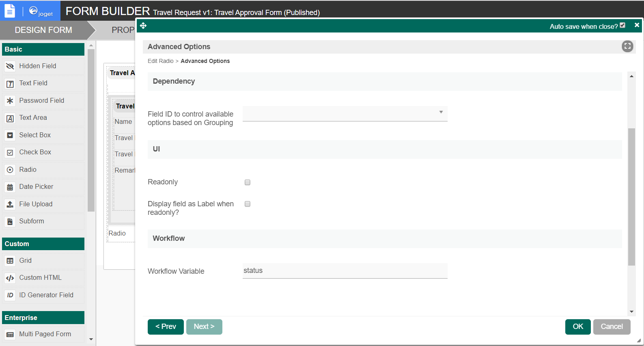Click the ID Generator Field icon
Screen dimensions: 644x346
coord(10,295)
